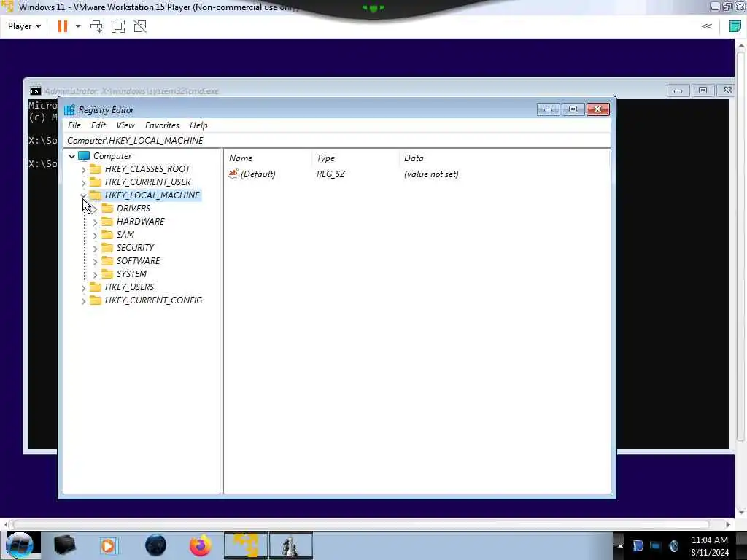The image size is (747, 560).
Task: Expand the HARDWARE subkey
Action: point(96,222)
